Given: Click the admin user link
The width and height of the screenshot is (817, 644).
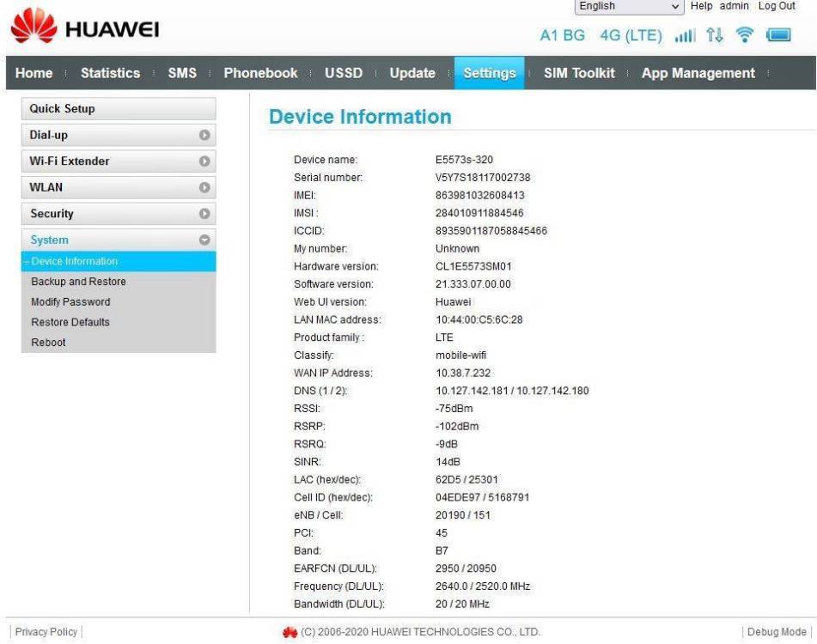Looking at the screenshot, I should (x=735, y=6).
